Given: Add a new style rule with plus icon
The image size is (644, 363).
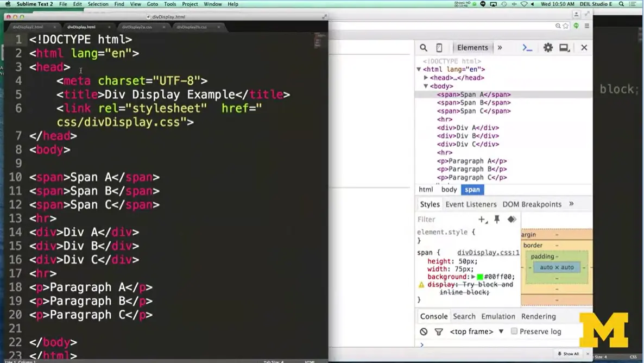Looking at the screenshot, I should click(482, 220).
